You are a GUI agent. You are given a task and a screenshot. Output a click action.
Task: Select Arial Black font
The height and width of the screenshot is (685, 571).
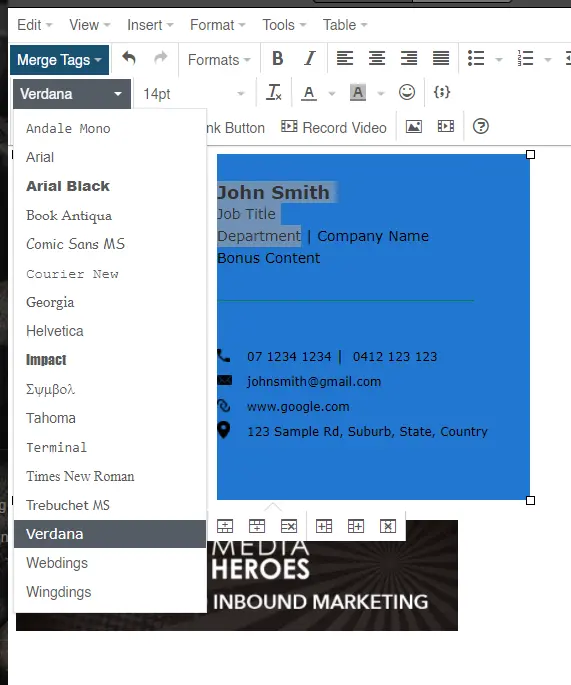[110, 186]
